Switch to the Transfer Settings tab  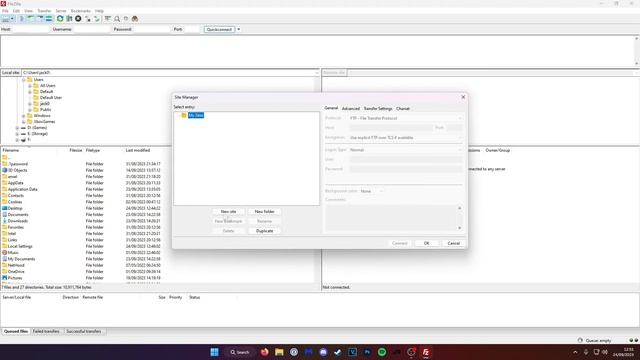coord(378,109)
